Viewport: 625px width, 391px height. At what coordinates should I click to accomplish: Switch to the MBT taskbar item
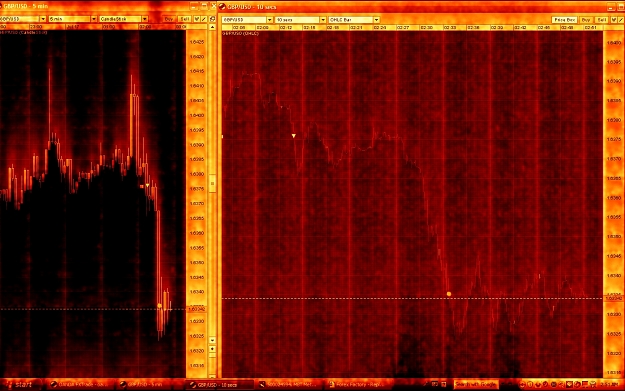289,384
